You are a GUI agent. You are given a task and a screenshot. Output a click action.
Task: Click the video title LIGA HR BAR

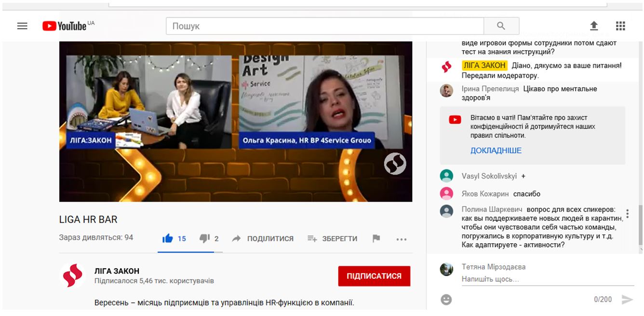click(x=88, y=220)
